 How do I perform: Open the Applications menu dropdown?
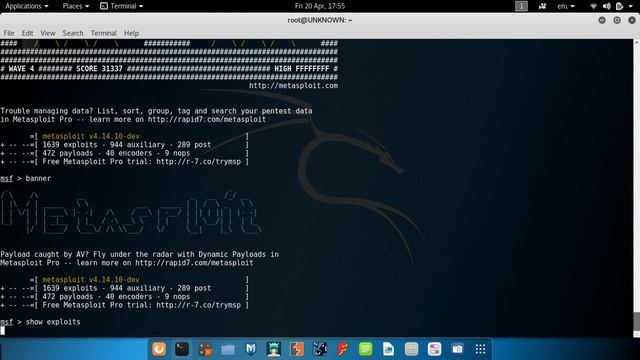tap(27, 6)
